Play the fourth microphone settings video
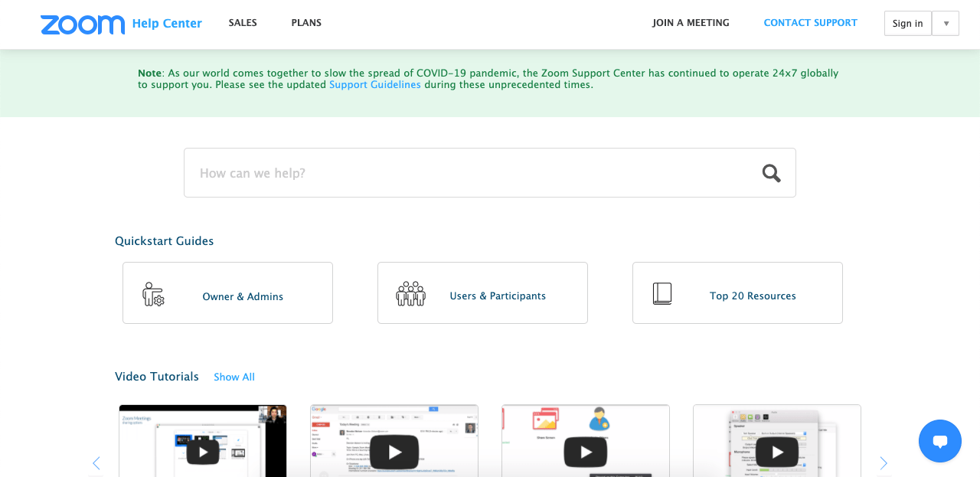980x477 pixels. coord(777,452)
